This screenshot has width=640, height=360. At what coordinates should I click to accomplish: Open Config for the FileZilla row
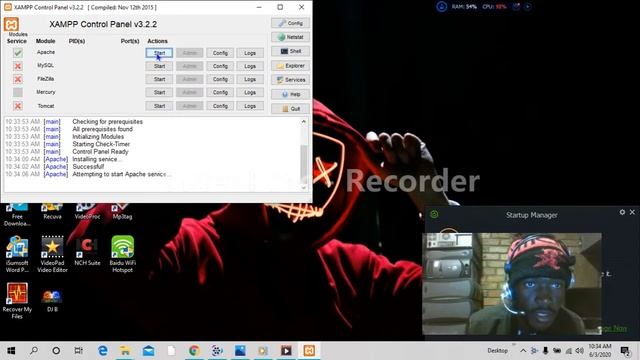[220, 79]
